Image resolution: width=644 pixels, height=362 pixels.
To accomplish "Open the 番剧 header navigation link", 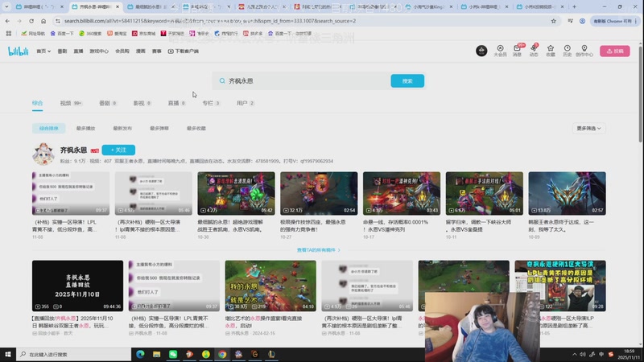I will [x=62, y=51].
